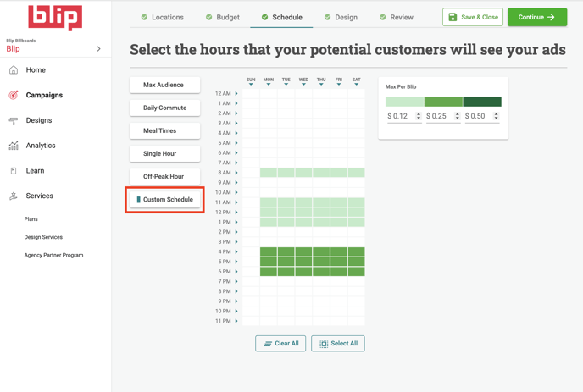Apply the Meal Times preset
The image size is (583, 392).
[164, 130]
